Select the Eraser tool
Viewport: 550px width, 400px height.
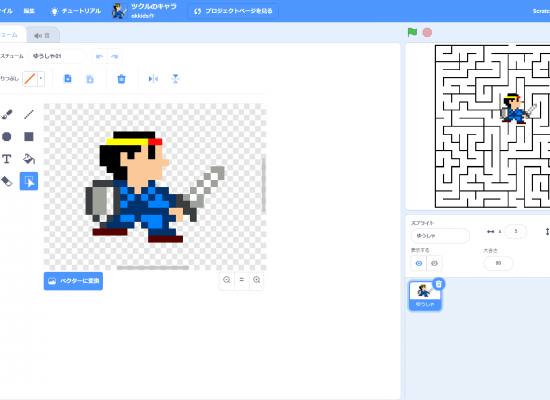(x=7, y=181)
